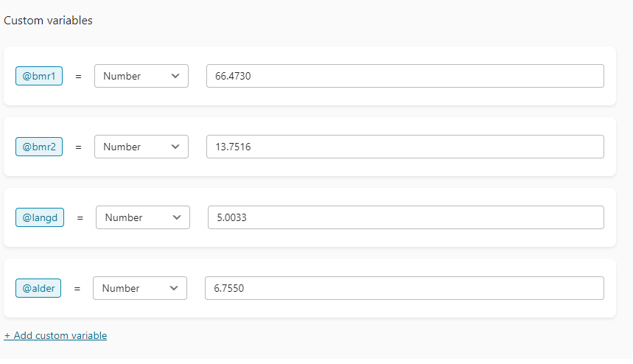Image resolution: width=633 pixels, height=364 pixels.
Task: Focus the value field containing 6.7550
Action: click(x=405, y=288)
